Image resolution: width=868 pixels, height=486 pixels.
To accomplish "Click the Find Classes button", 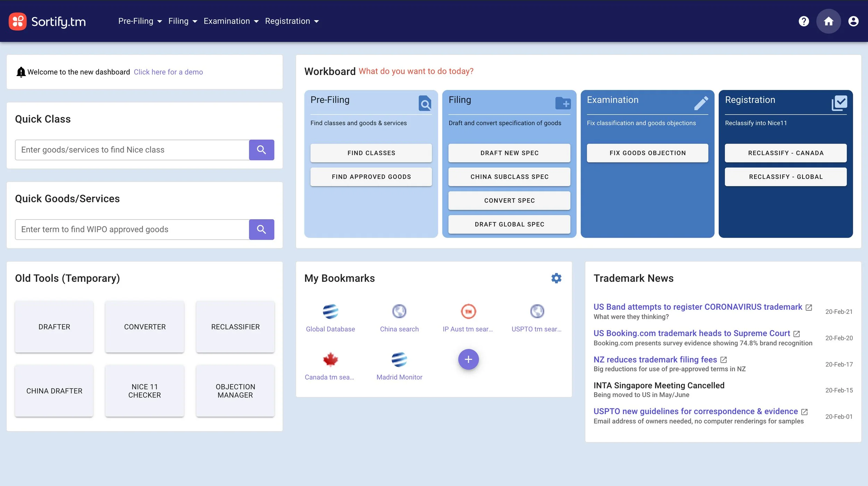I will click(x=371, y=153).
